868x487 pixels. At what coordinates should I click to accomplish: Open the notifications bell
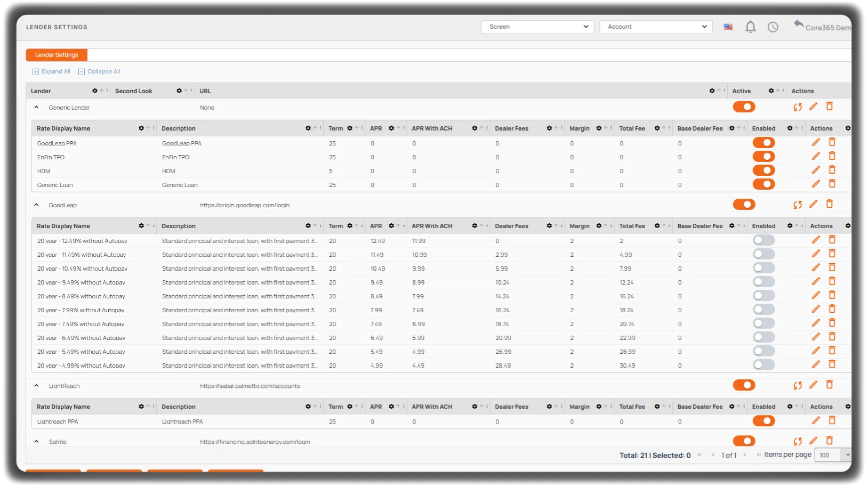[750, 27]
